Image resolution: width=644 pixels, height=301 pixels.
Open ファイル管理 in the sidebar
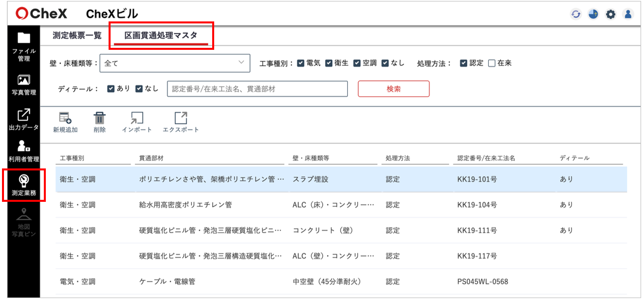coord(23,46)
